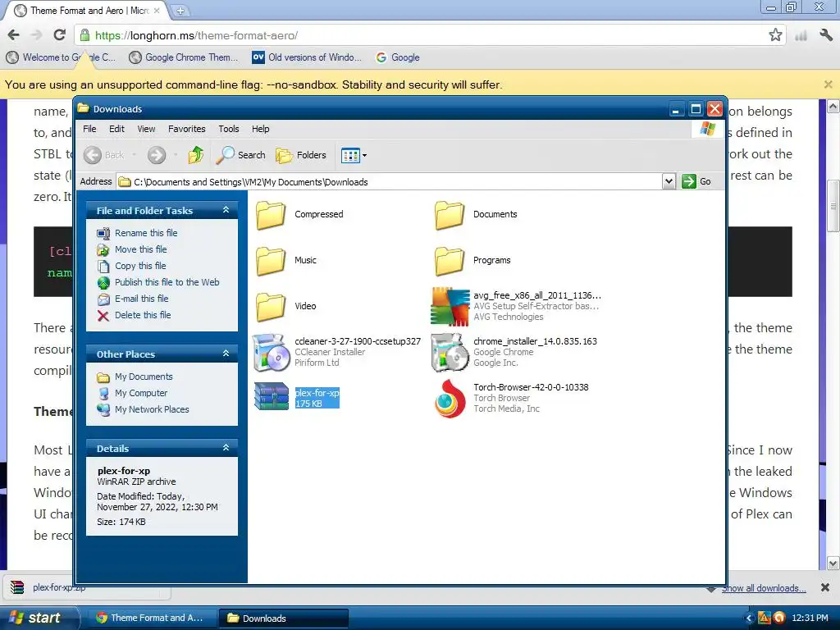Close the Theme Format and Aero tab
The image size is (840, 630).
pos(157,11)
